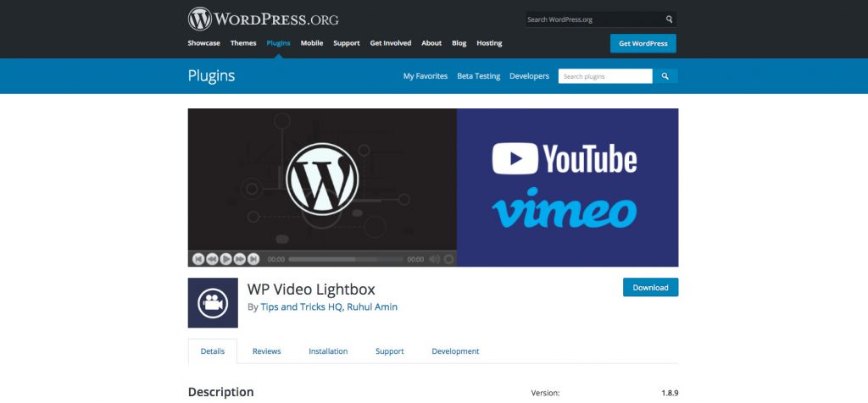
Task: Open the Support item in top navigation
Action: [347, 43]
